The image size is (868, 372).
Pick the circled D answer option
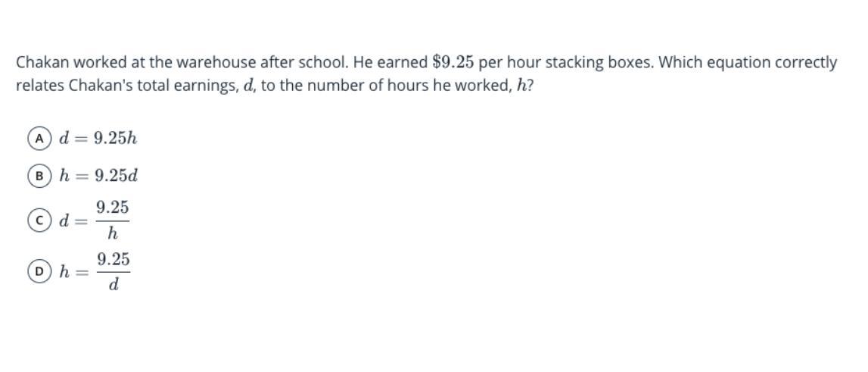[39, 272]
